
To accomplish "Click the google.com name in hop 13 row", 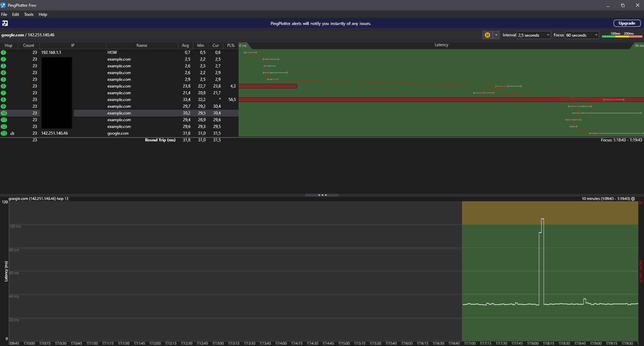I will (118, 133).
